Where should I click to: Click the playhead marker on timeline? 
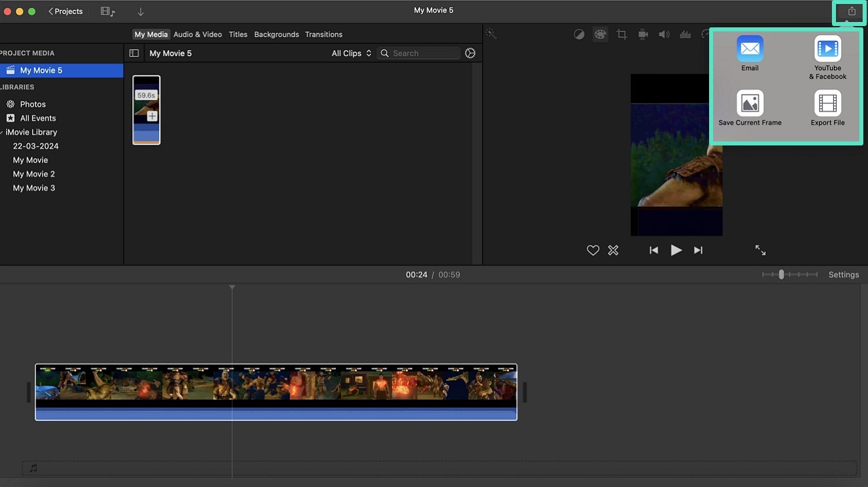[x=232, y=288]
